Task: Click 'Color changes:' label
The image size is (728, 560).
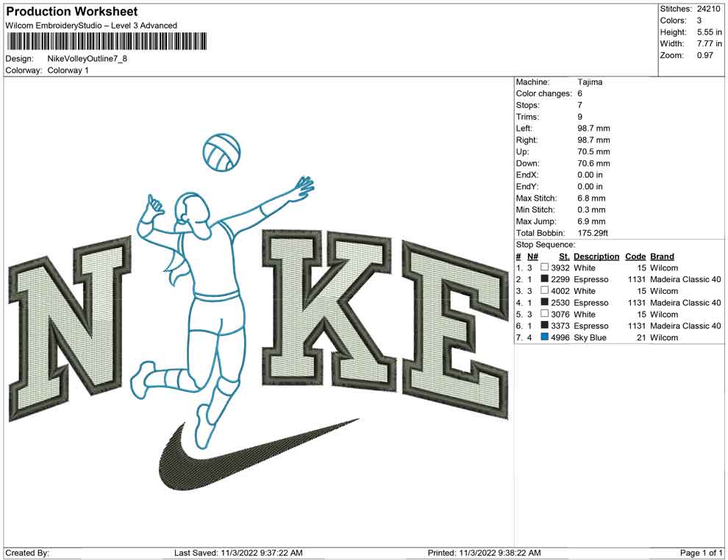Action: pyautogui.click(x=543, y=93)
